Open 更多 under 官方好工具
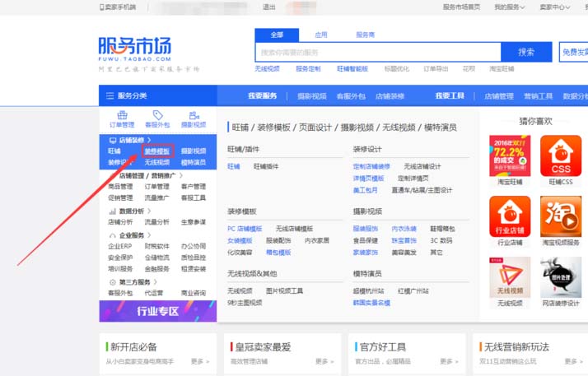 [x=450, y=361]
